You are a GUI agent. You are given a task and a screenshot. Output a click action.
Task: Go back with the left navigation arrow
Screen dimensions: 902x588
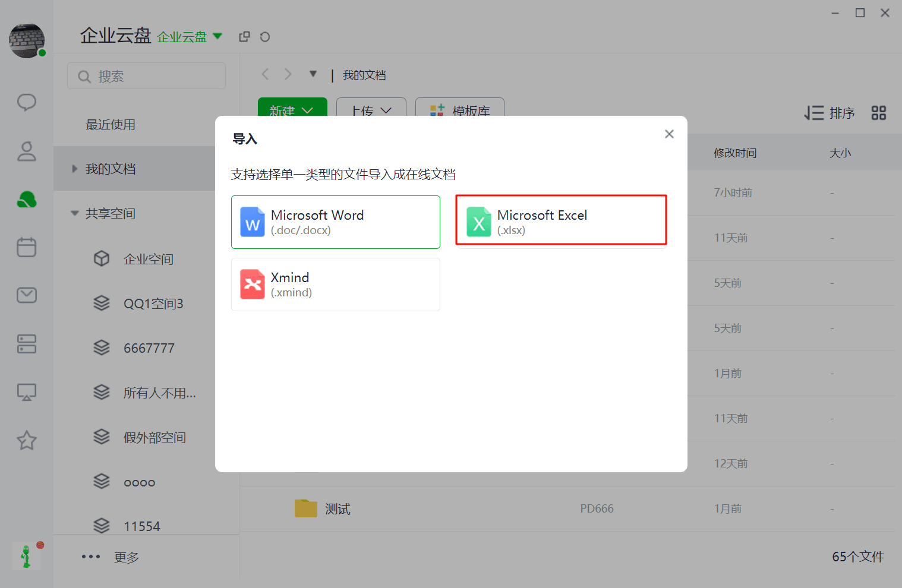click(x=265, y=74)
